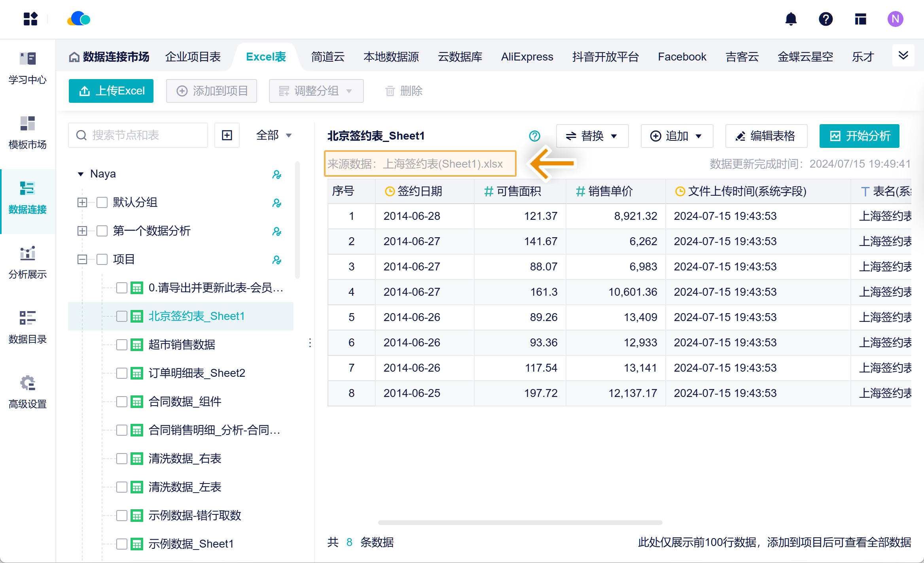Open the help question mark icon
924x563 pixels.
tap(826, 19)
